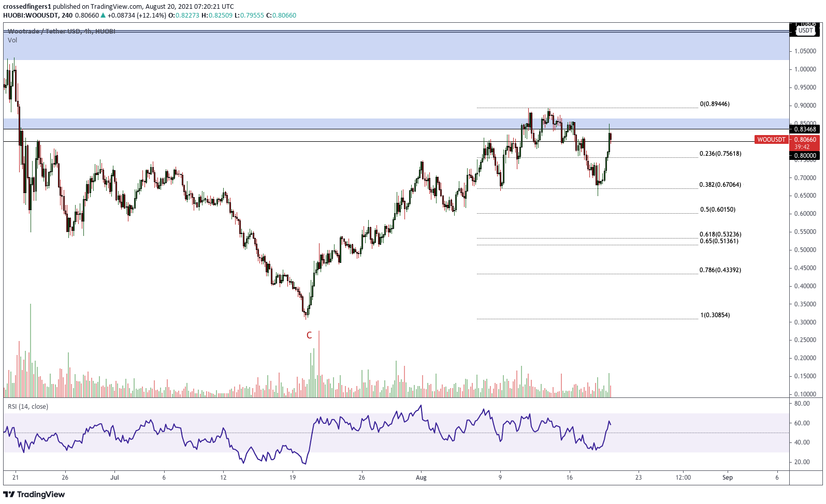Image resolution: width=826 pixels, height=504 pixels.
Task: Click the 39:42 candle countdown label
Action: click(802, 147)
